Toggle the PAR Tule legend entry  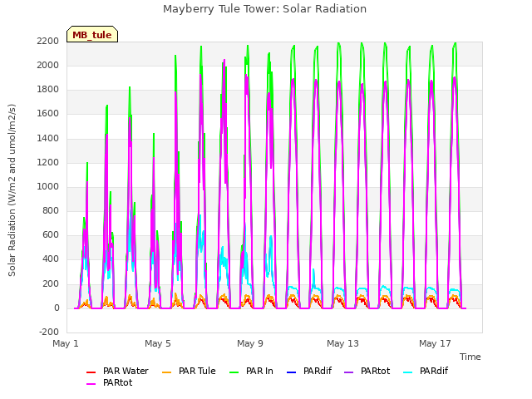[189, 372]
